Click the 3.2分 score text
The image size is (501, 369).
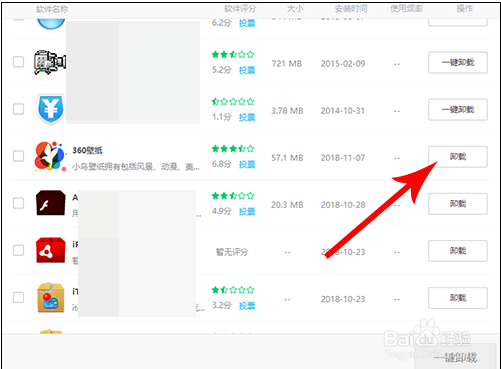221,305
